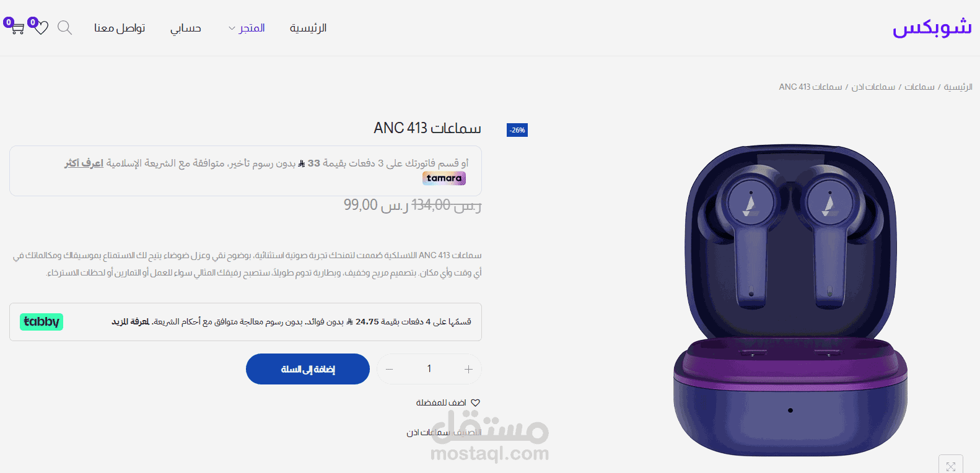Go to سماعات اذن breadcrumb link

(x=873, y=87)
